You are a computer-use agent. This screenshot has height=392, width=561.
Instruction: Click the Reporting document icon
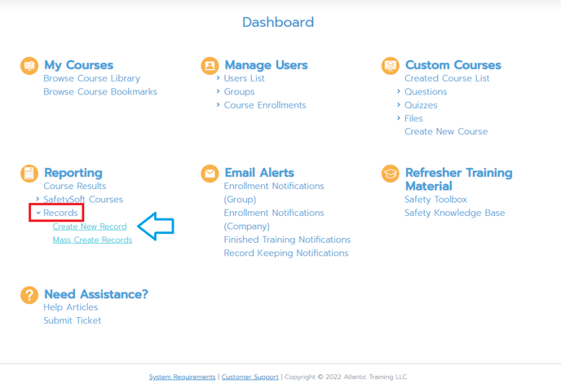(29, 174)
